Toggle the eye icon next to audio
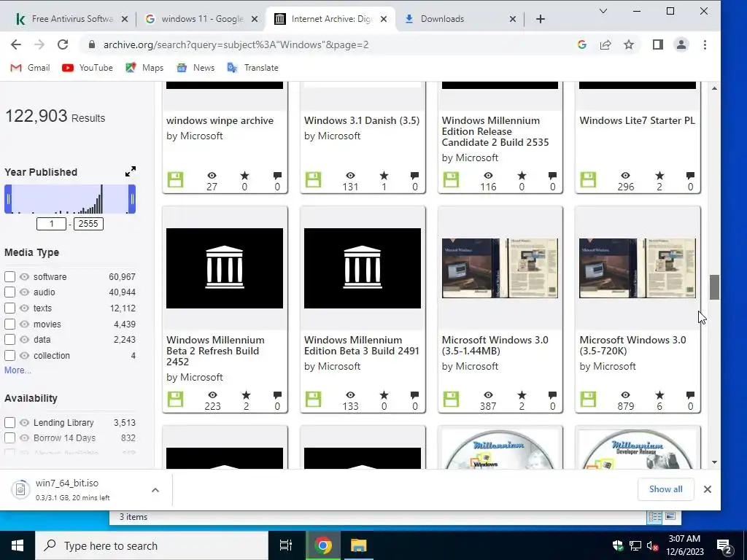The width and height of the screenshot is (747, 560). pyautogui.click(x=24, y=292)
